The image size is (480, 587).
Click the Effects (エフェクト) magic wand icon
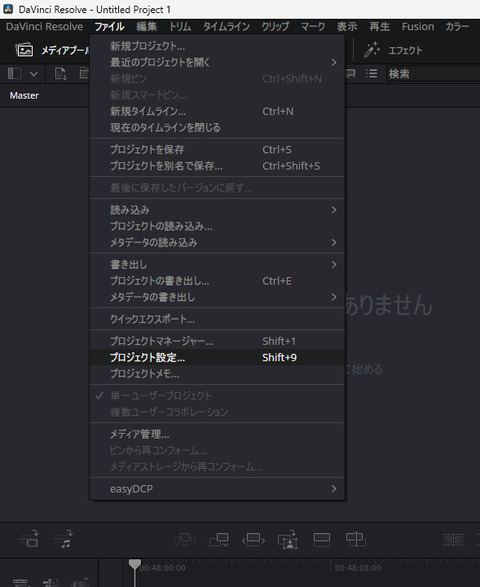tap(372, 50)
